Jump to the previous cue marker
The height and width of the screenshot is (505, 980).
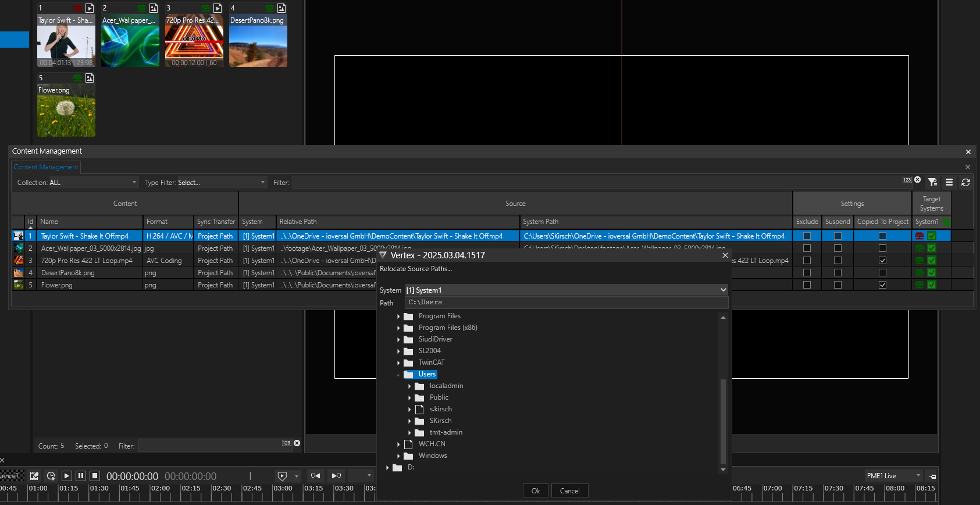pos(315,476)
